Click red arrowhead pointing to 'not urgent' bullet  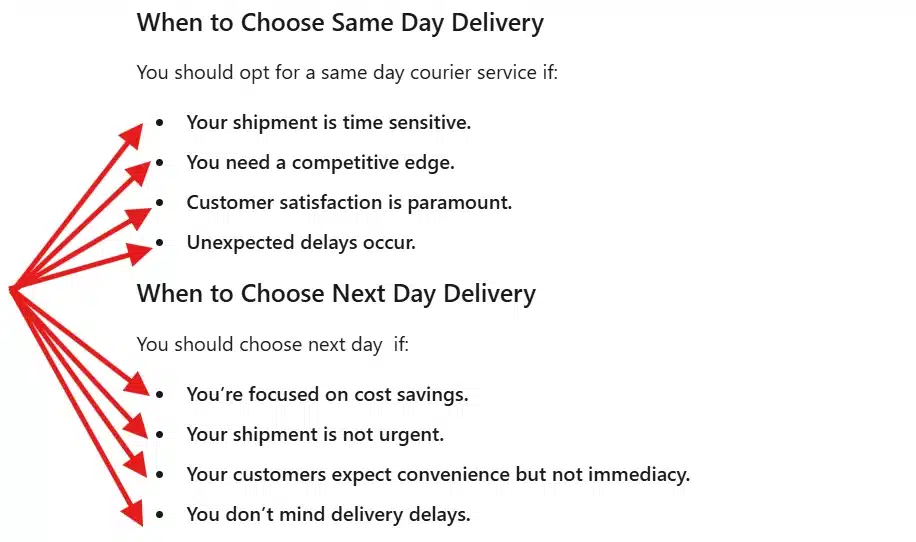136,426
